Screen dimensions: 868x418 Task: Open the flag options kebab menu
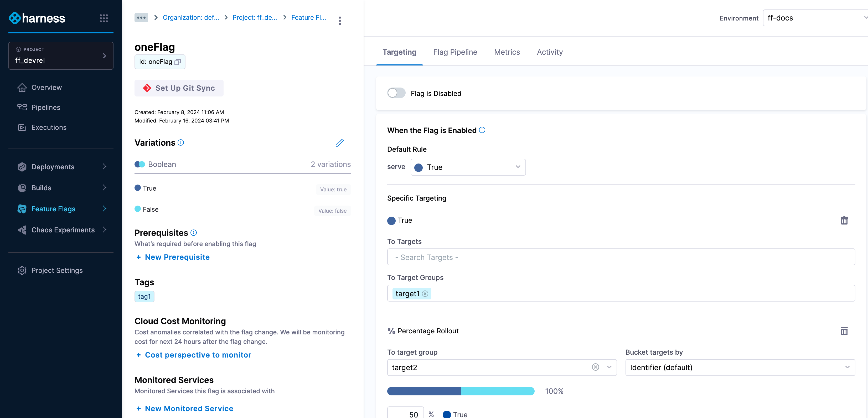pyautogui.click(x=340, y=20)
